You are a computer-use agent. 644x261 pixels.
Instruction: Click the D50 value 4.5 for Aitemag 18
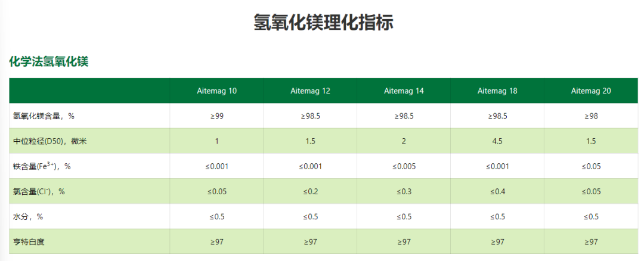click(x=497, y=141)
